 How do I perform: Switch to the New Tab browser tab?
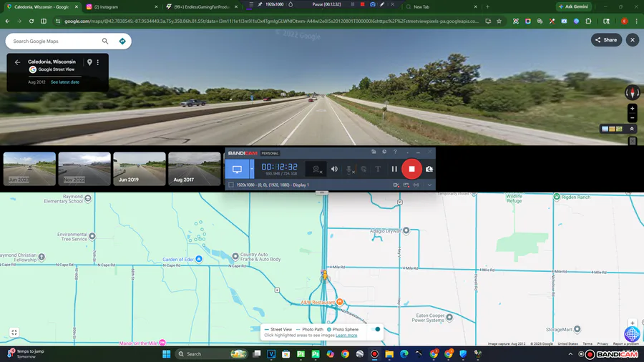pyautogui.click(x=441, y=6)
